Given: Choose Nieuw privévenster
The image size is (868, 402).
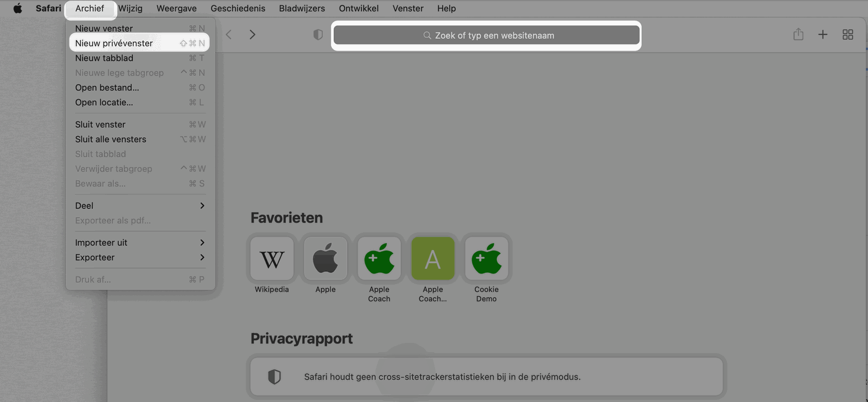Looking at the screenshot, I should tap(140, 43).
